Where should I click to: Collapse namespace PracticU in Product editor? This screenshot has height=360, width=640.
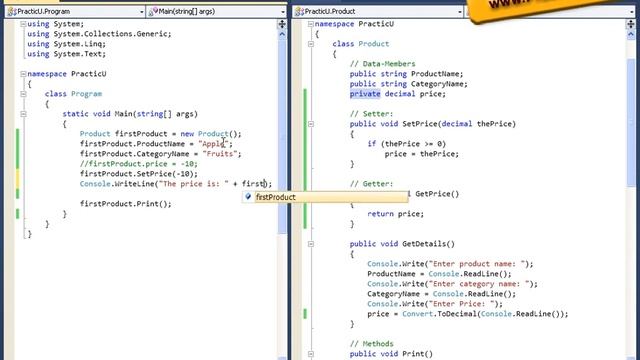click(311, 24)
